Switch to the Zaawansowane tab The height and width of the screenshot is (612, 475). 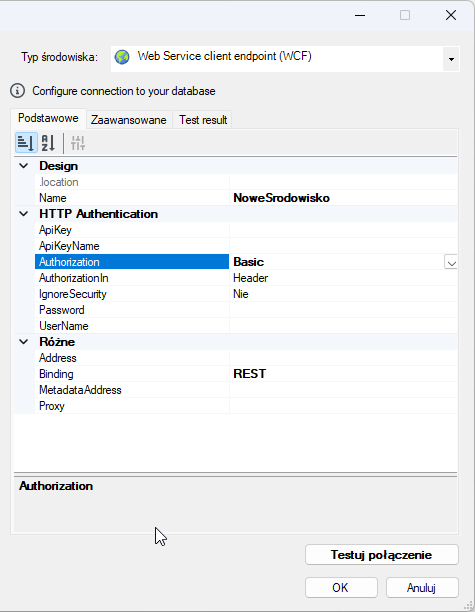coord(129,120)
